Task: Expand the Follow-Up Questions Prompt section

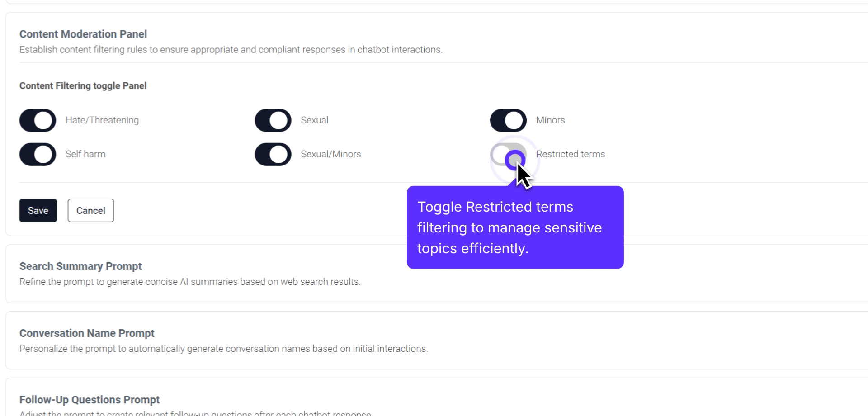Action: coord(90,400)
